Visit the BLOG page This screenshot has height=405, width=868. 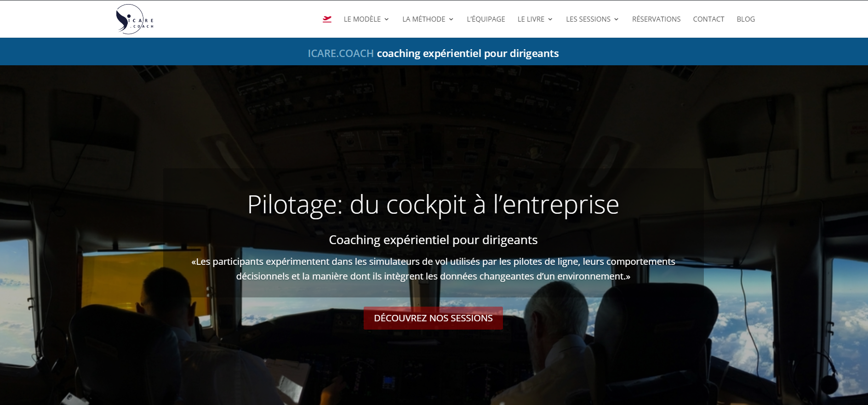[746, 19]
